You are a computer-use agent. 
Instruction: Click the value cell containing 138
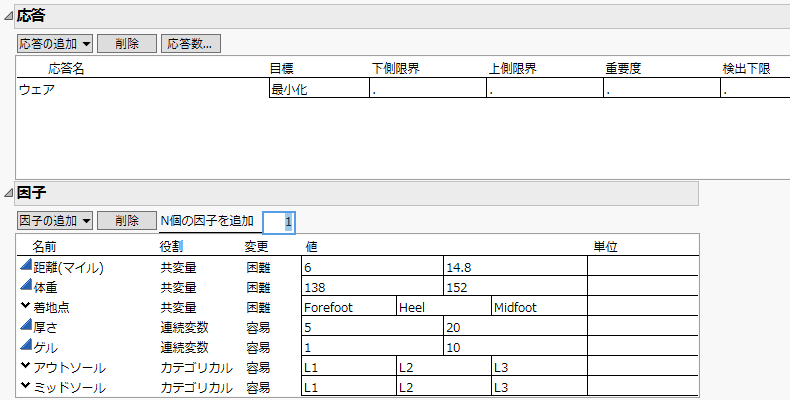(372, 286)
